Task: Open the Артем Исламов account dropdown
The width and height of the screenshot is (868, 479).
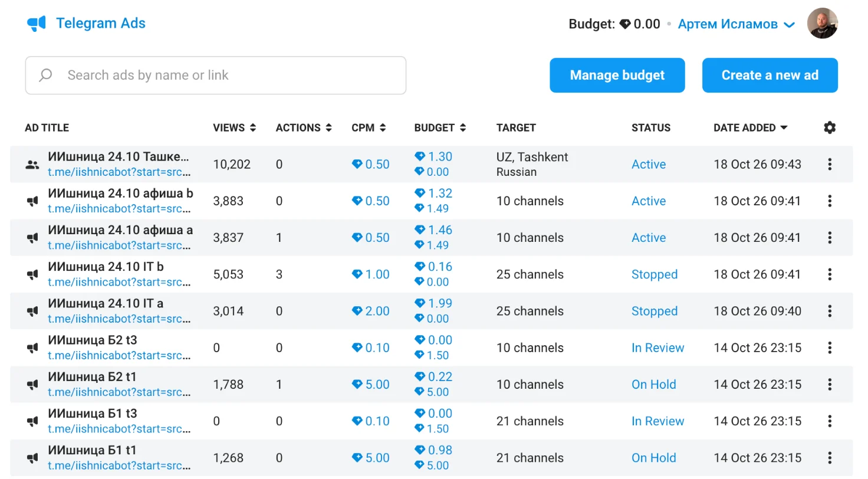Action: tap(737, 24)
